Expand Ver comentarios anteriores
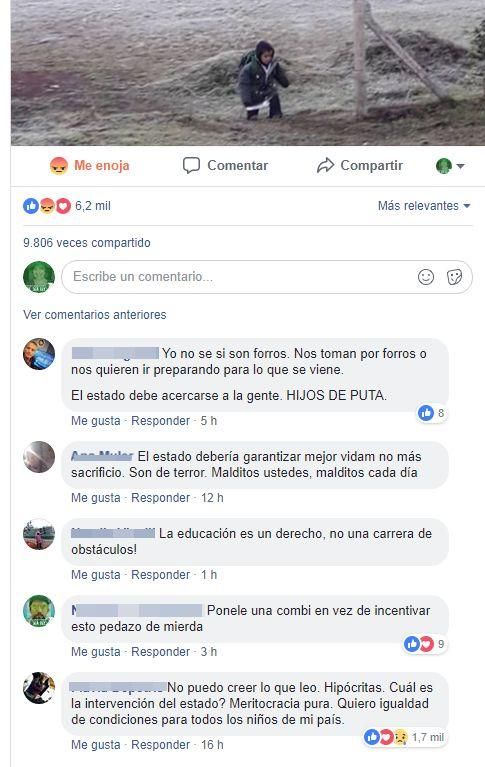 coord(95,315)
